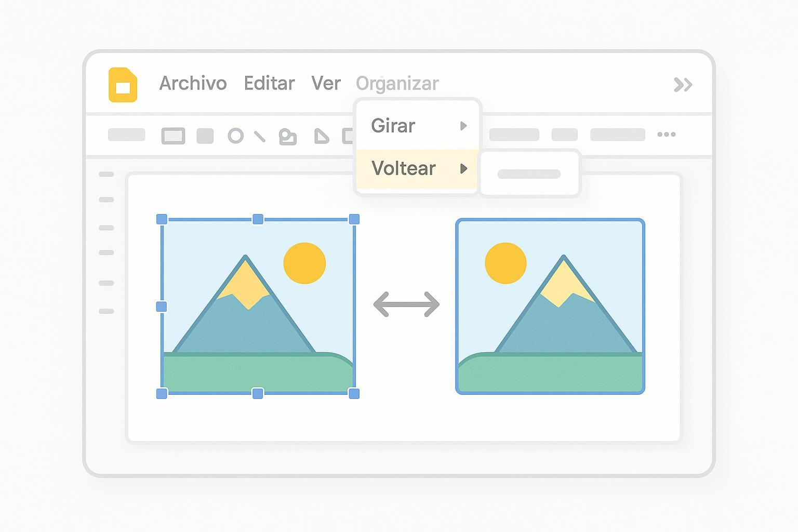Viewport: 798px width, 532px height.
Task: Expand the Girar submenu arrow
Action: (463, 126)
